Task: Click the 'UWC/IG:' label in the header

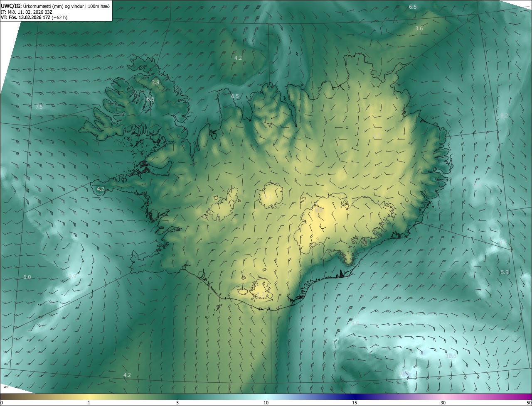Action: coord(11,6)
